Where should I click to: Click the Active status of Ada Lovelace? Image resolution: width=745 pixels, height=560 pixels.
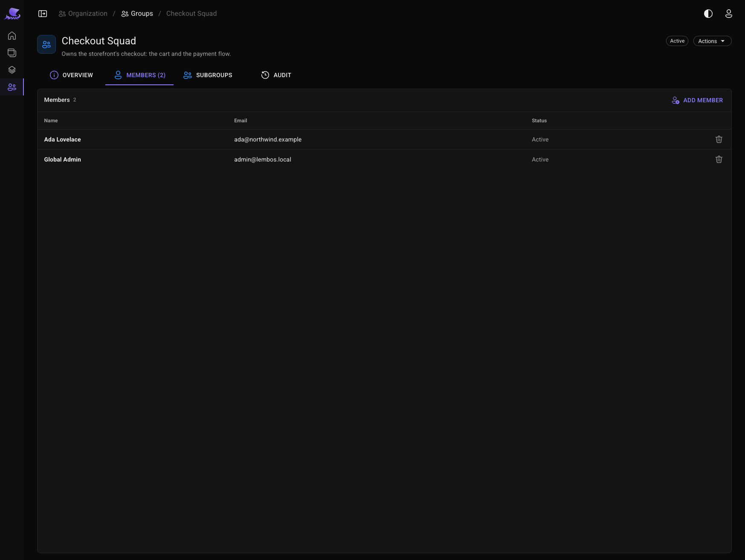(x=540, y=139)
